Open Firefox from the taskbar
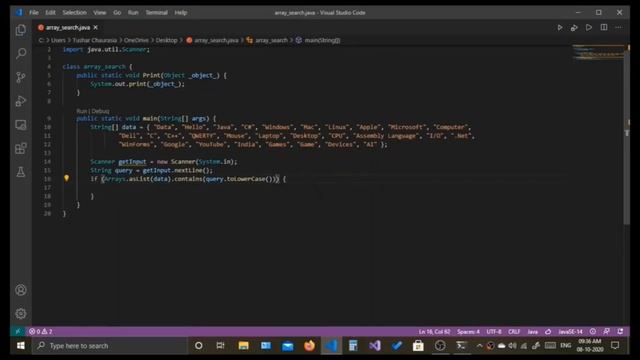The image size is (640, 360). tap(309, 346)
